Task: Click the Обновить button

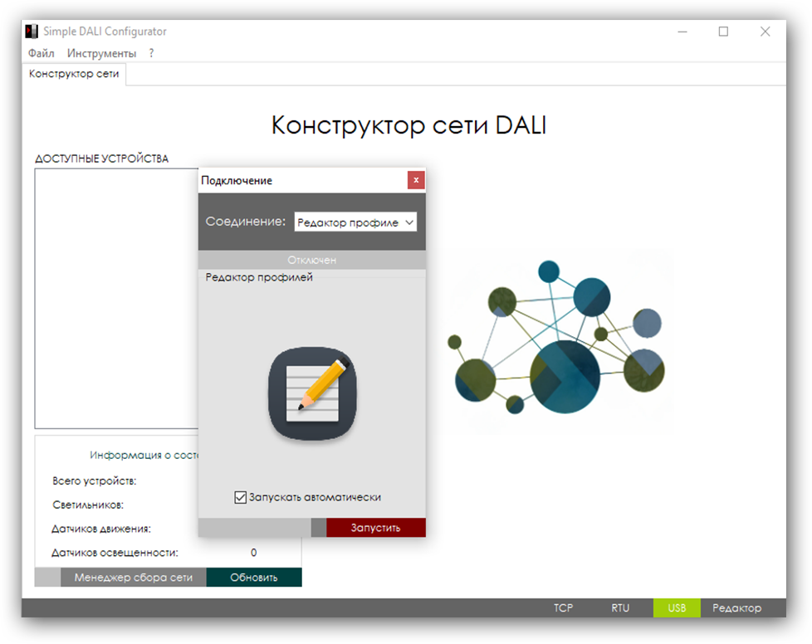Action: 254,578
